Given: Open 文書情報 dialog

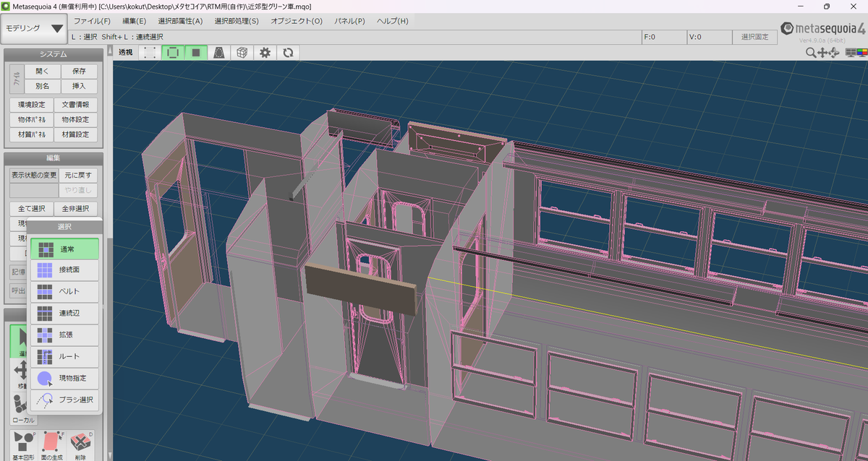Looking at the screenshot, I should (x=75, y=105).
